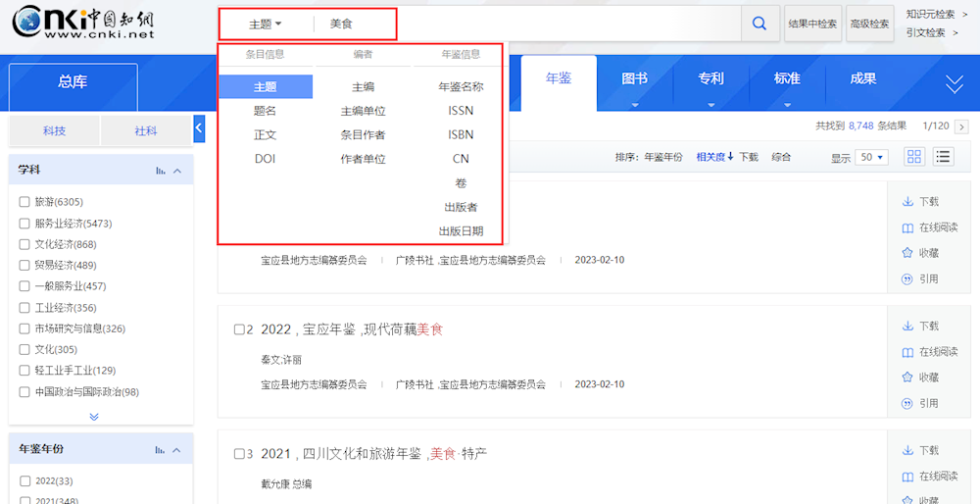Collapse sidebar with blue arrow tab
This screenshot has height=504, width=980.
199,128
